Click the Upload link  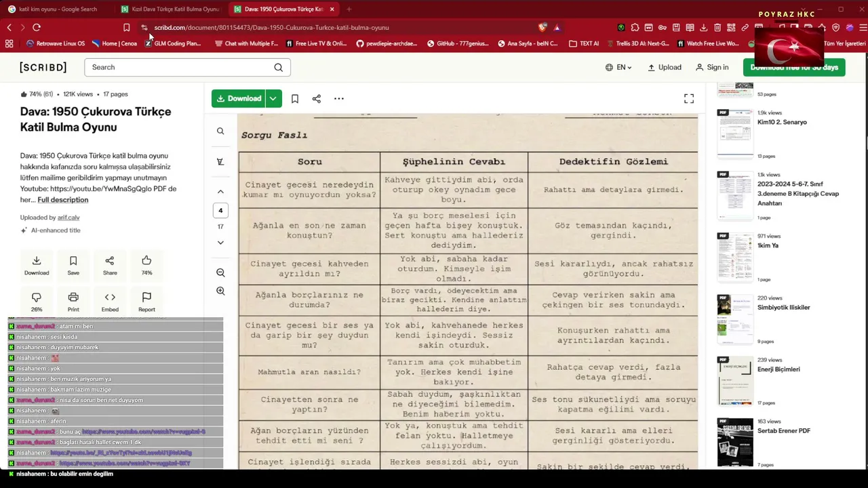click(665, 67)
